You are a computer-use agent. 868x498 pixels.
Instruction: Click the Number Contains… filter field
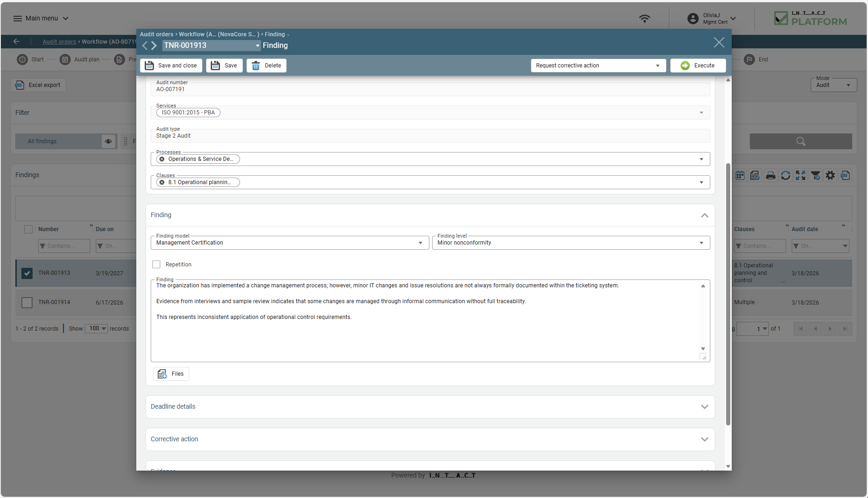coord(64,246)
